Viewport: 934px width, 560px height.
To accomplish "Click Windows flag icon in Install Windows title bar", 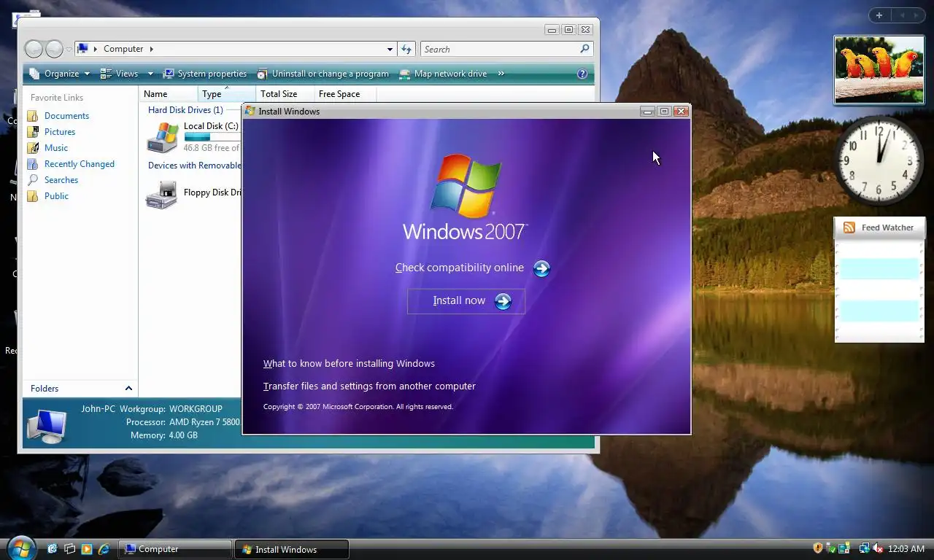I will tap(250, 111).
